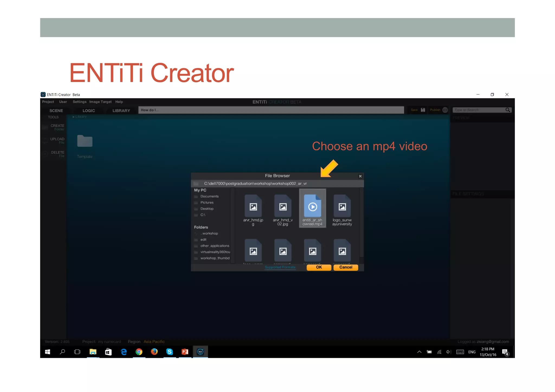Open Pictures in My PC list
The height and width of the screenshot is (392, 555).
tap(207, 203)
